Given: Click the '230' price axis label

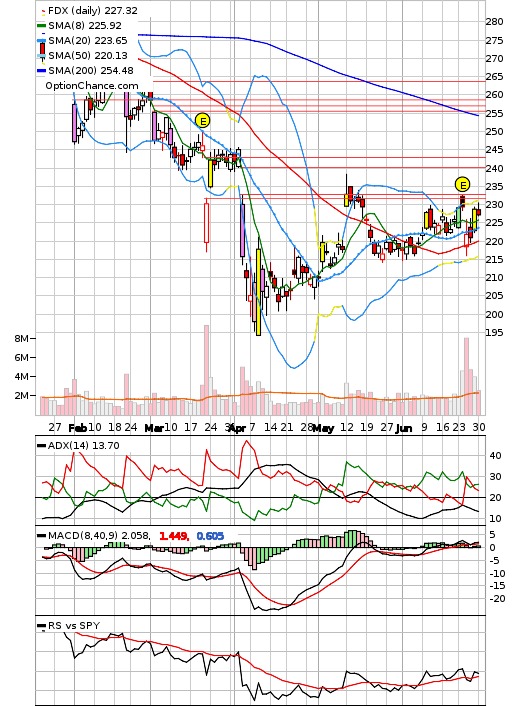Looking at the screenshot, I should pos(494,205).
